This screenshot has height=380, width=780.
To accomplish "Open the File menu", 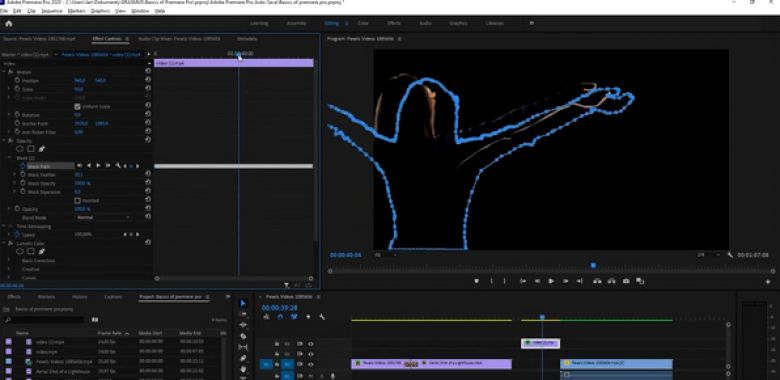I will tap(4, 10).
